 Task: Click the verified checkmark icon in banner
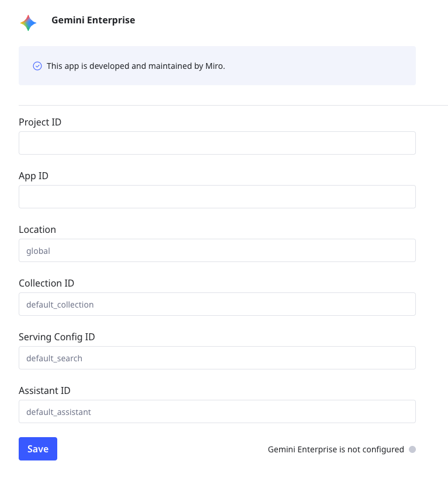coord(37,66)
